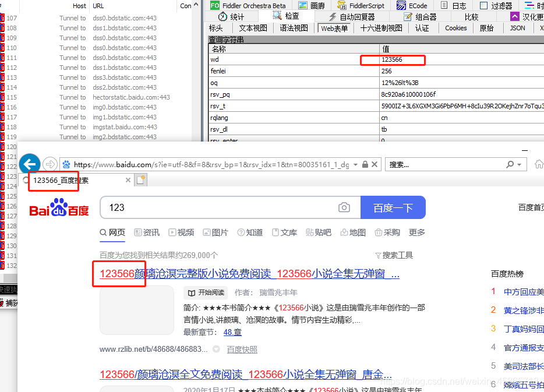This screenshot has height=392, width=544.
Task: Open the 更多 more menu
Action: click(x=416, y=232)
